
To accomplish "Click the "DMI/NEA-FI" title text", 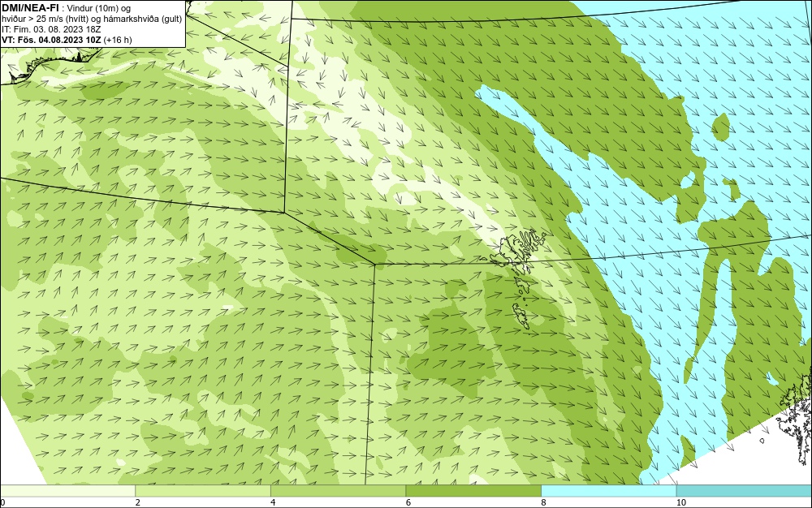I will tap(31, 7).
